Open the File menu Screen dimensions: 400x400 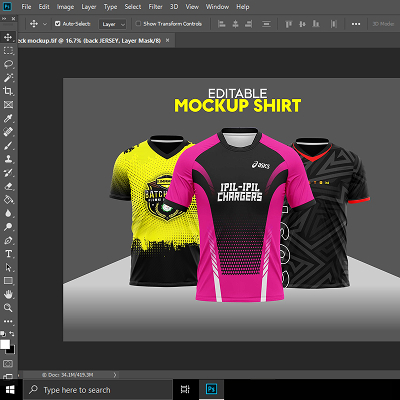[26, 7]
